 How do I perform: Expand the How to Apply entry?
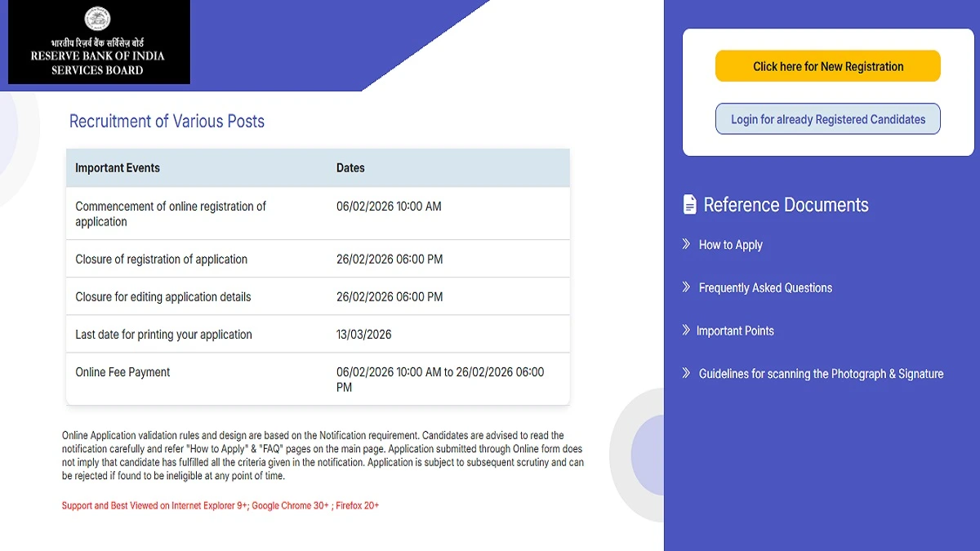tap(730, 244)
